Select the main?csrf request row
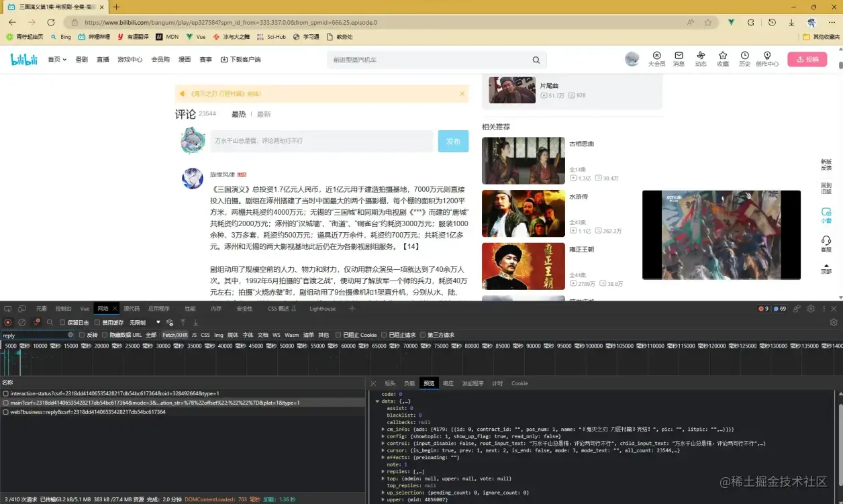 (x=183, y=403)
